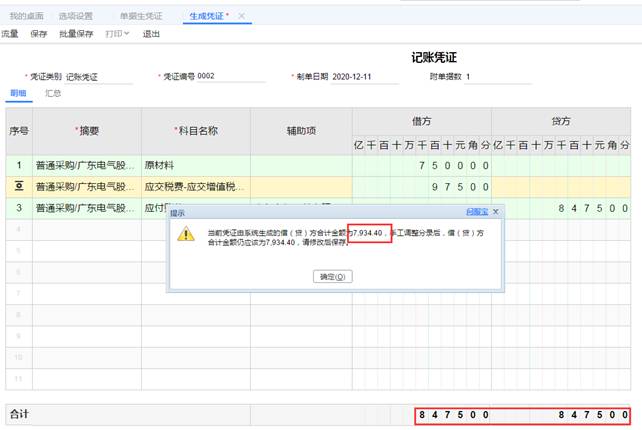Click 保存 in the toolbar
Image resolution: width=642 pixels, height=430 pixels.
point(39,34)
